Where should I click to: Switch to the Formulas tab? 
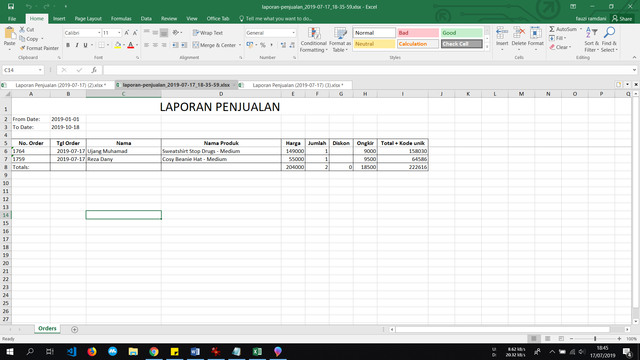(x=121, y=19)
